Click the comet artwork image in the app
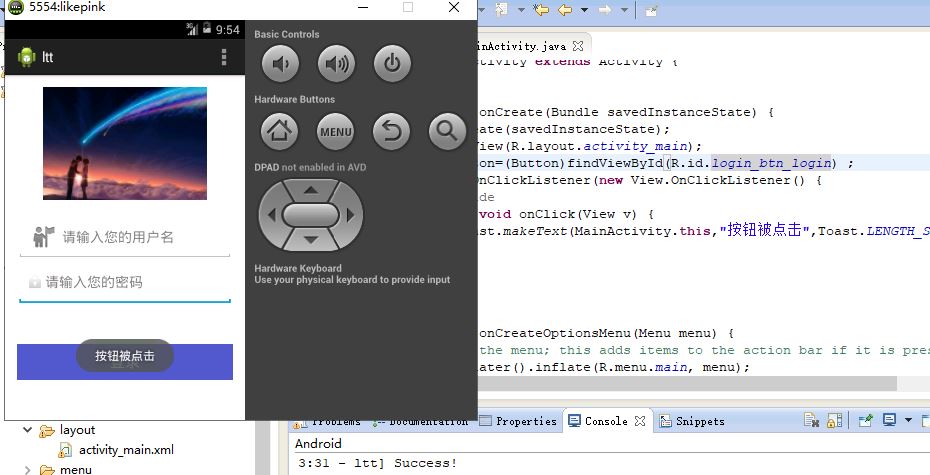This screenshot has height=475, width=930. click(125, 143)
